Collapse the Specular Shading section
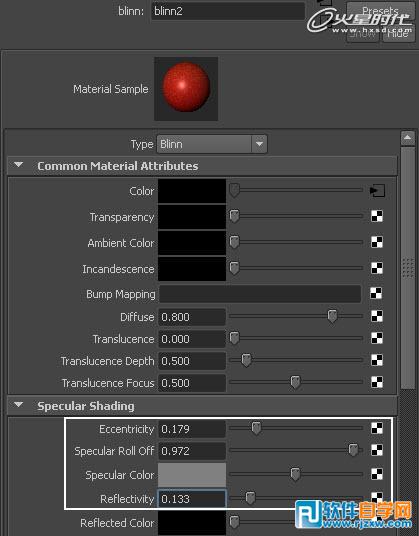Image resolution: width=419 pixels, height=536 pixels. click(18, 405)
